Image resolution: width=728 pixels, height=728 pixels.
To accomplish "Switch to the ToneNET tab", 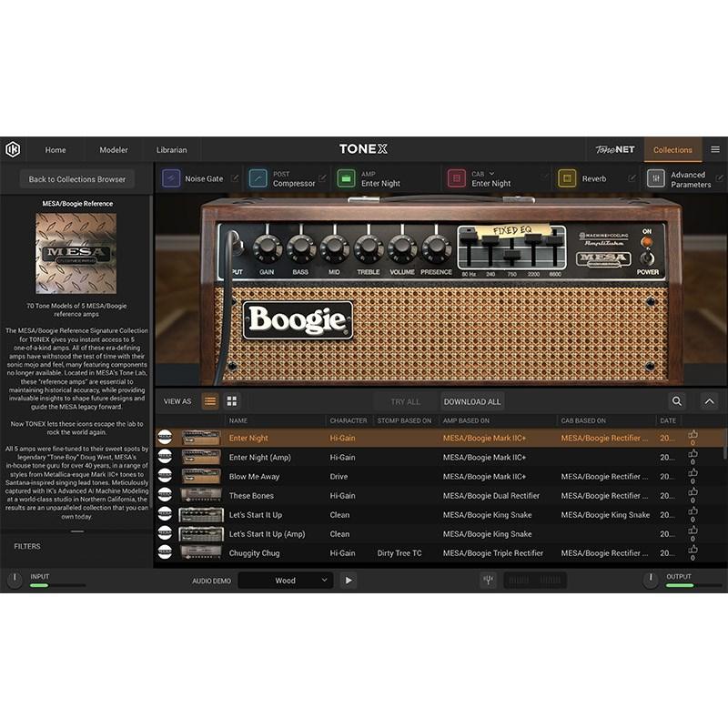I will (x=613, y=149).
